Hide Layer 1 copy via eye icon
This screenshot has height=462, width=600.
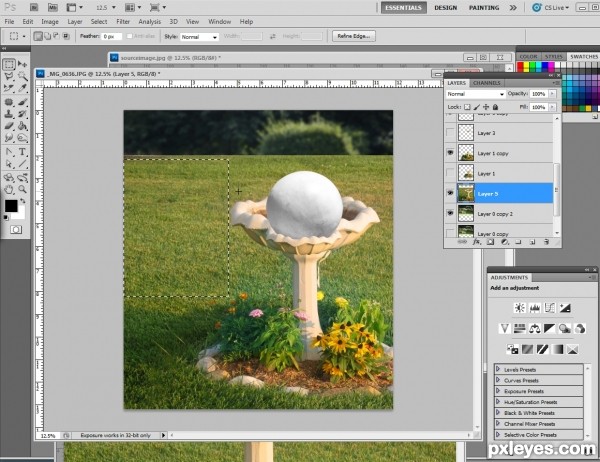point(450,153)
